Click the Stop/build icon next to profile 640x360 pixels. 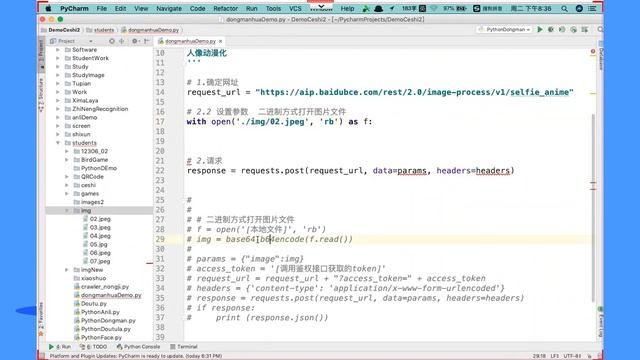(585, 29)
